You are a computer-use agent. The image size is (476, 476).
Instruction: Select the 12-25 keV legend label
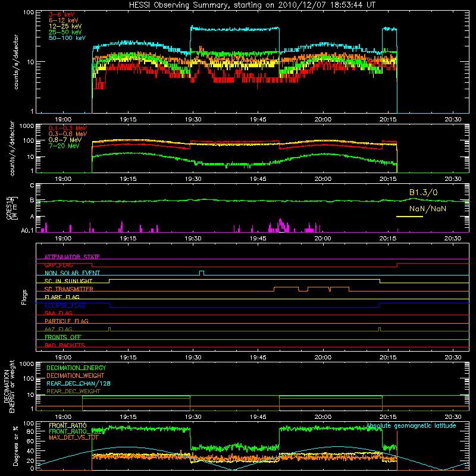point(65,26)
